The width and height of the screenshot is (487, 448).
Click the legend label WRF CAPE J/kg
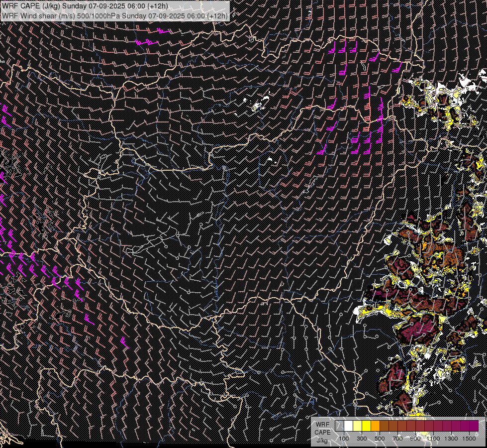(322, 433)
